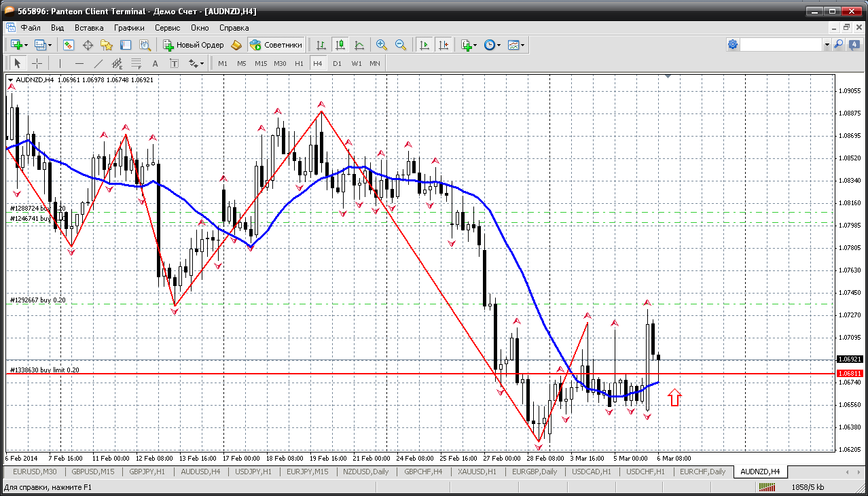The width and height of the screenshot is (868, 496).
Task: Click the search input field in toolbar
Action: tap(781, 45)
